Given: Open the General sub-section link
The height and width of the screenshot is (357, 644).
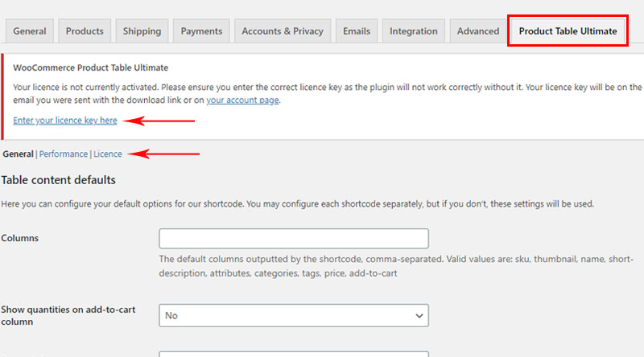Looking at the screenshot, I should (18, 154).
